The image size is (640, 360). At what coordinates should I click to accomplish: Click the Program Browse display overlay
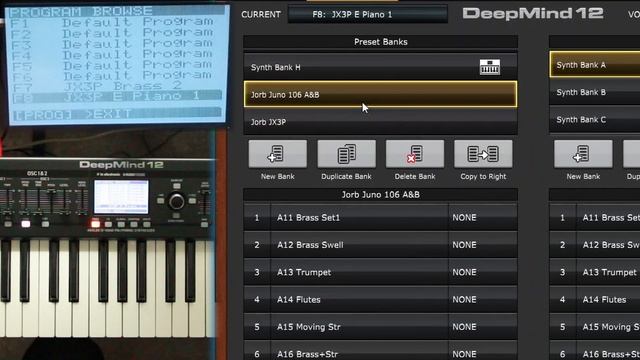point(117,64)
